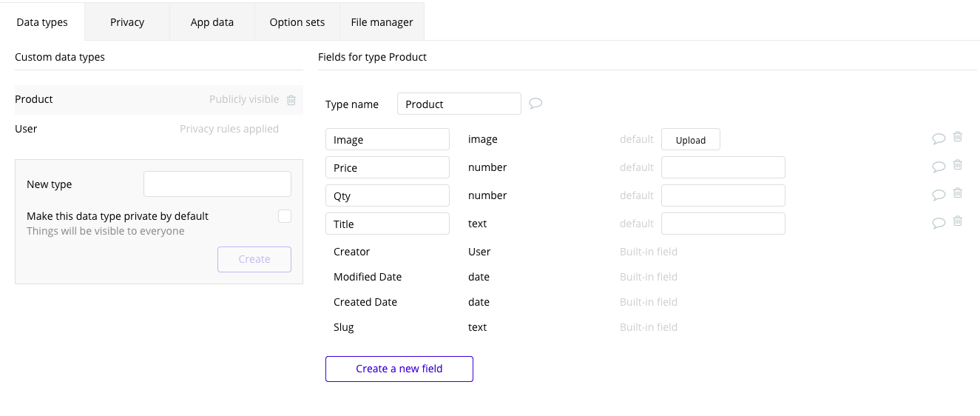Edit the Type name Product input

click(x=459, y=104)
